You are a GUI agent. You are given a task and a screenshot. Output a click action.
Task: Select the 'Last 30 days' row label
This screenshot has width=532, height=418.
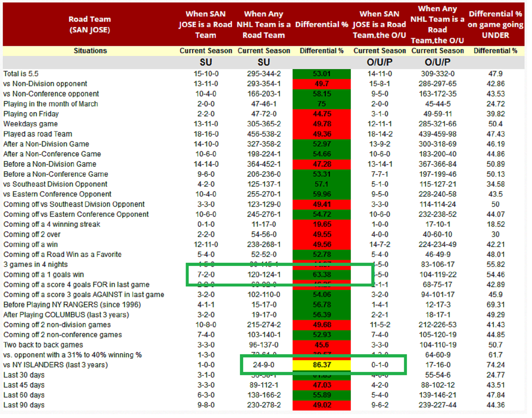[x=24, y=375]
